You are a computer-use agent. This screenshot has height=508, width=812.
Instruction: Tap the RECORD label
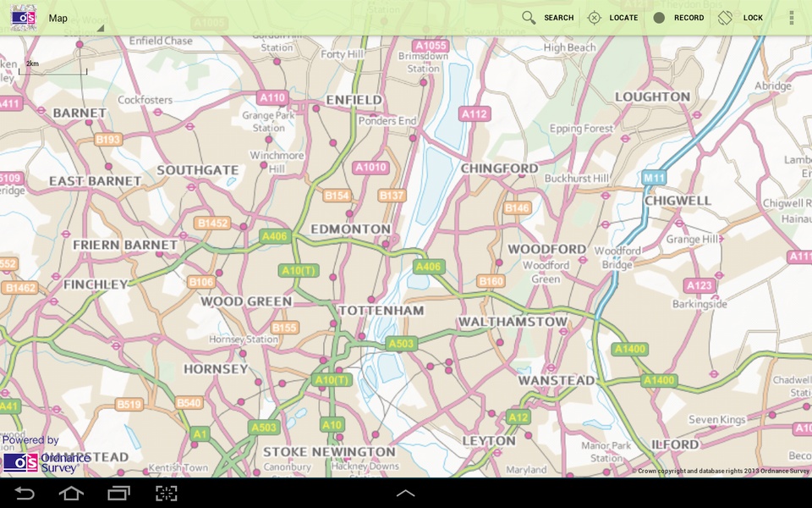pos(689,18)
